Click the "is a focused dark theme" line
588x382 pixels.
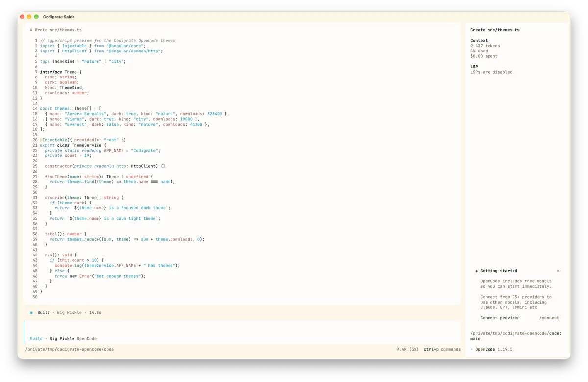pos(112,207)
